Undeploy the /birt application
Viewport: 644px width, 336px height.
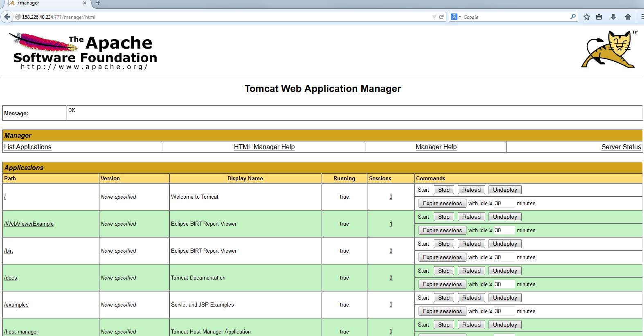click(x=505, y=244)
